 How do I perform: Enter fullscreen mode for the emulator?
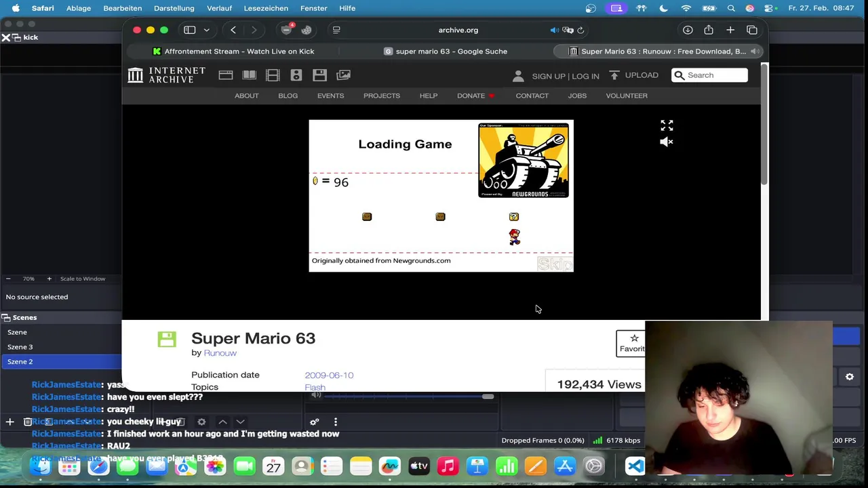(667, 125)
